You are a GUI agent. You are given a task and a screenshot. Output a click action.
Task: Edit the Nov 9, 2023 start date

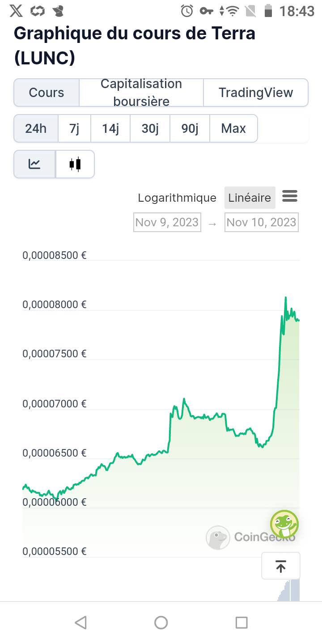point(167,222)
